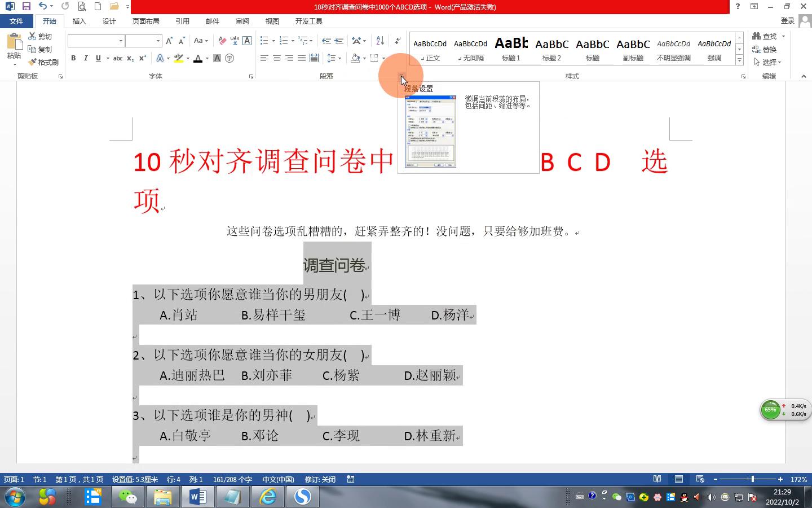Image resolution: width=812 pixels, height=508 pixels.
Task: Open WeChat from the taskbar
Action: (x=128, y=497)
